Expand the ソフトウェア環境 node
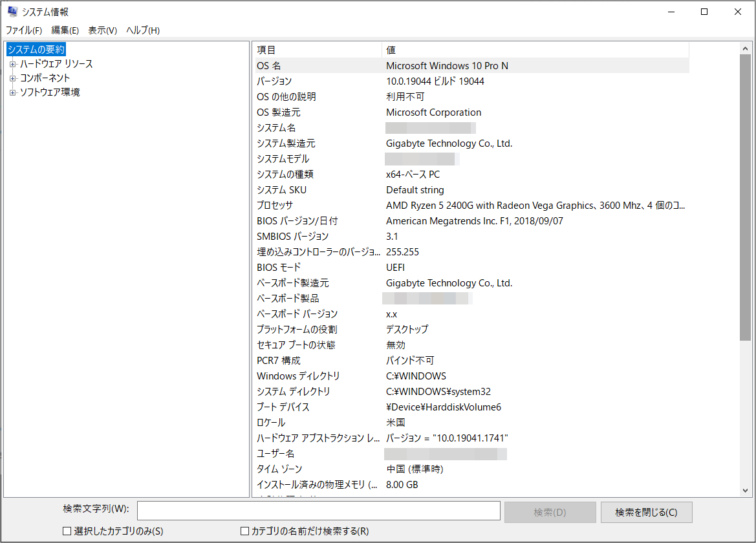Image resolution: width=756 pixels, height=543 pixels. click(12, 92)
